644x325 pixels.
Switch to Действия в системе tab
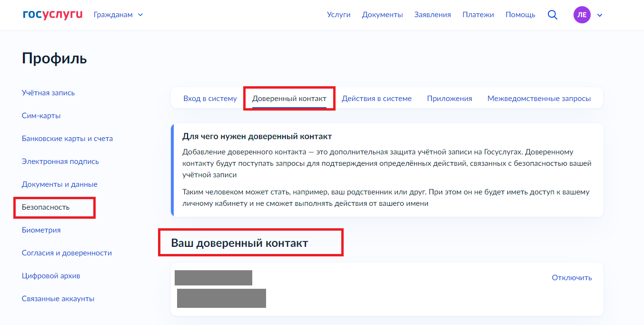coord(376,99)
